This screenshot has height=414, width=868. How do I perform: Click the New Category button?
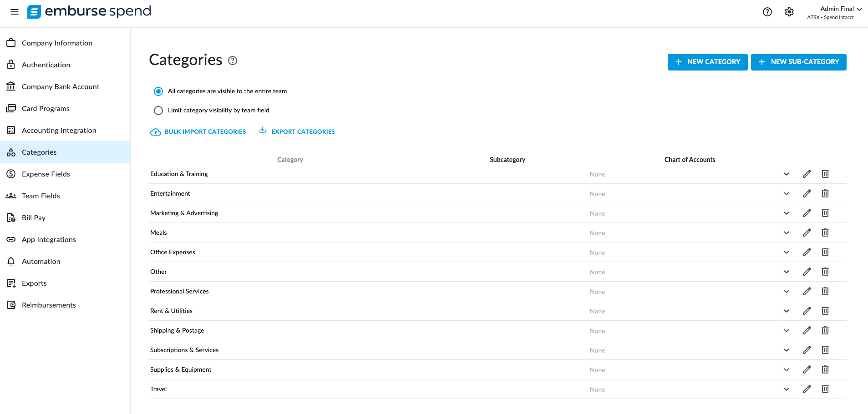point(707,62)
